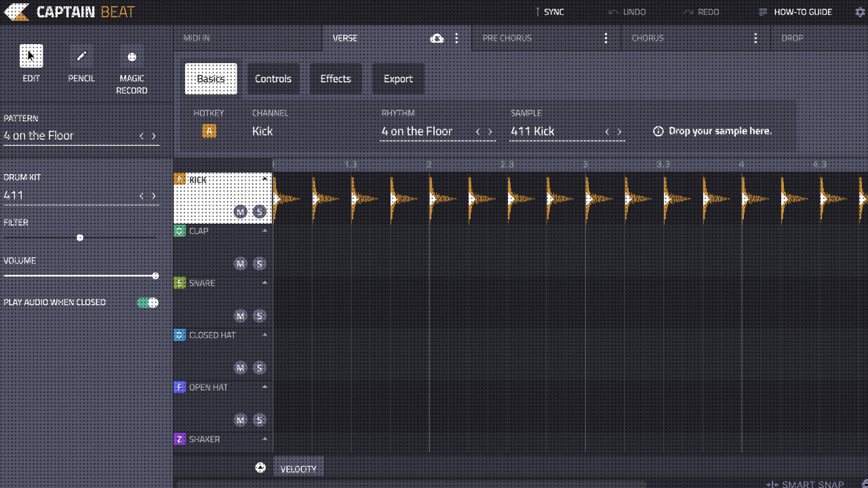The height and width of the screenshot is (488, 868).
Task: Click the info icon beside drop sample
Action: 658,131
